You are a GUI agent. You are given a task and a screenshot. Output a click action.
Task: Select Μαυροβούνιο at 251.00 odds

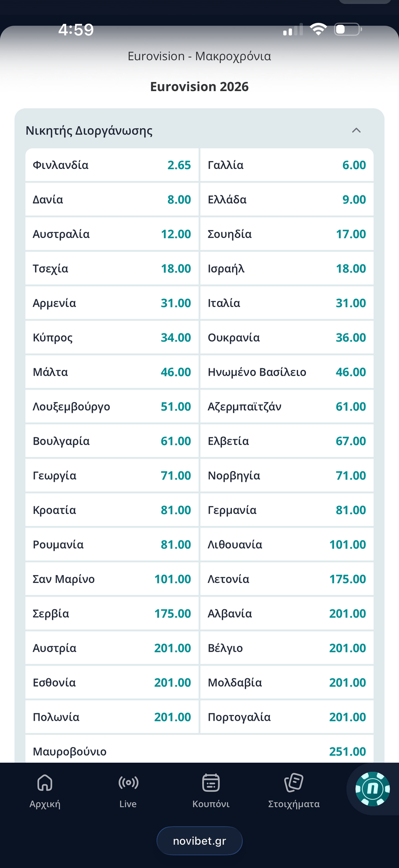(199, 751)
